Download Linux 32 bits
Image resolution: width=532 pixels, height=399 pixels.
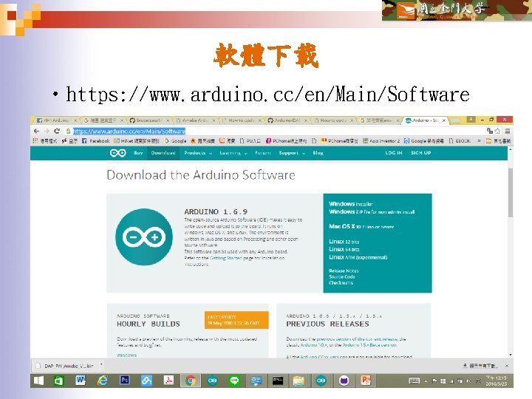coord(344,242)
